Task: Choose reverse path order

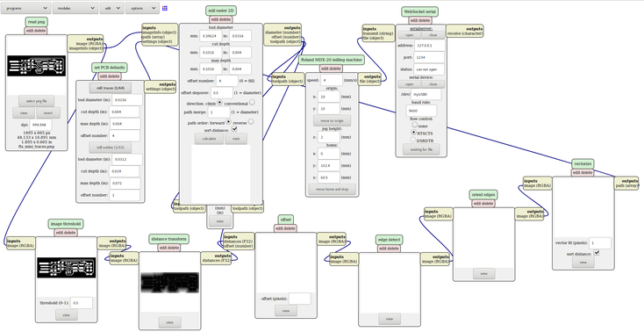Action: (251, 122)
